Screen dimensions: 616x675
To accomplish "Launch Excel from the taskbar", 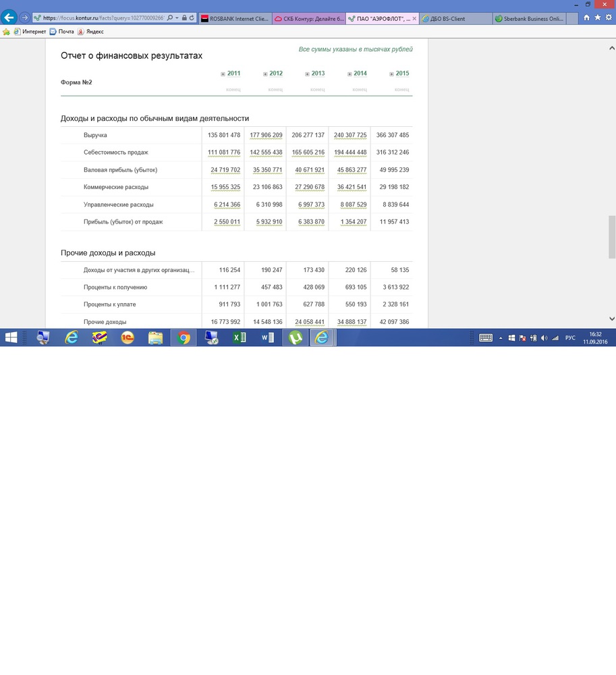I will pos(239,337).
